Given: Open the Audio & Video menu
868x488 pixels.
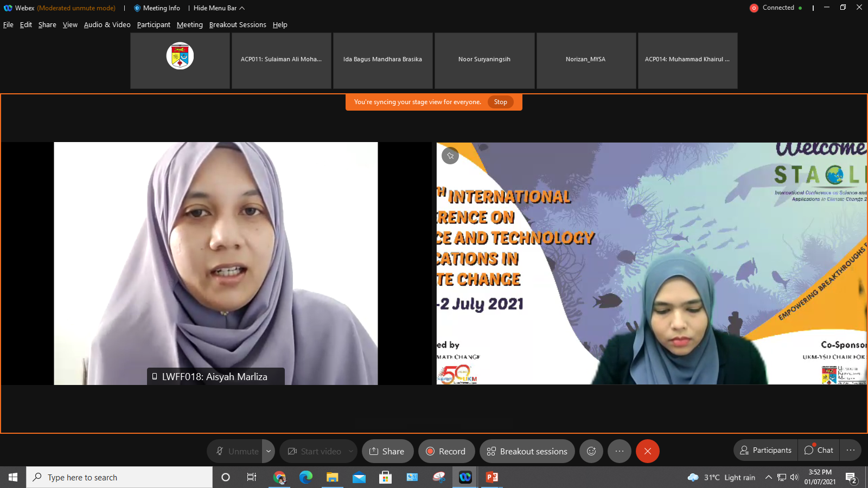Looking at the screenshot, I should [107, 25].
